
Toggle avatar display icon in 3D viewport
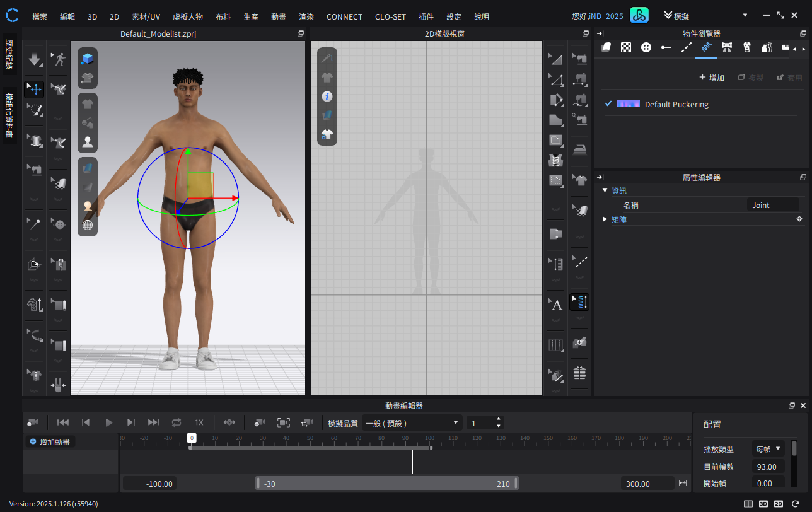tap(88, 141)
